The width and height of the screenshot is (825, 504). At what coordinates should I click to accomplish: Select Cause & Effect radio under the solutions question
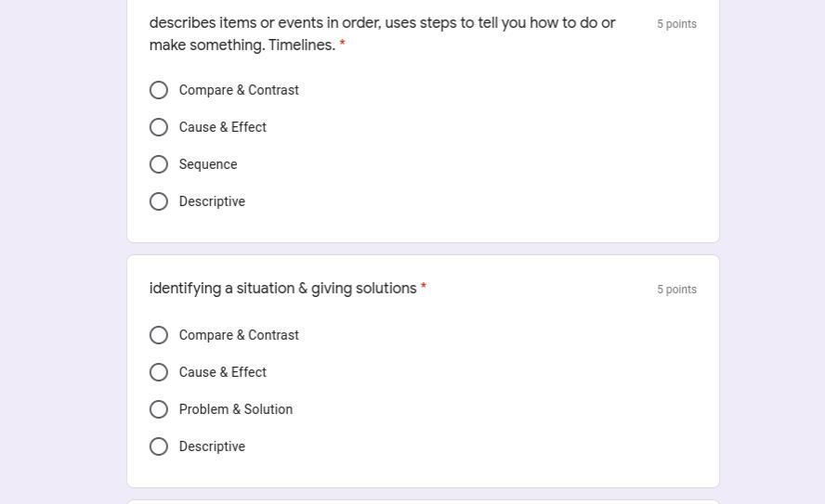(159, 372)
